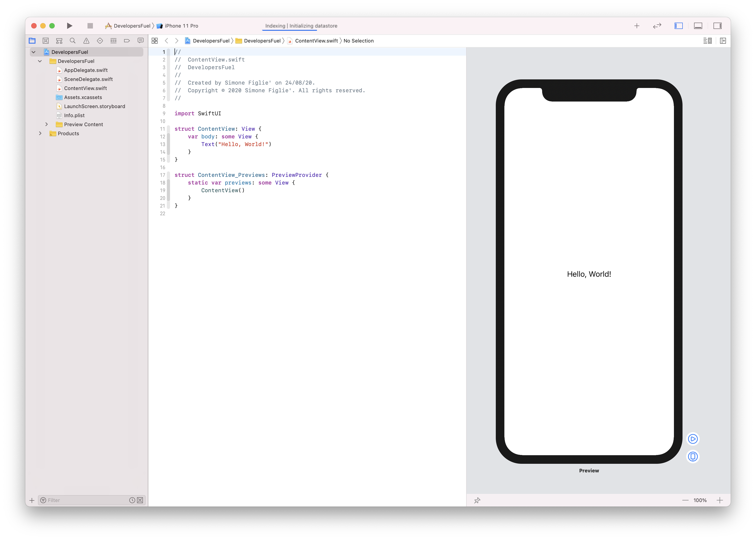756x540 pixels.
Task: Show the Test navigator diamond icon
Action: [x=100, y=40]
